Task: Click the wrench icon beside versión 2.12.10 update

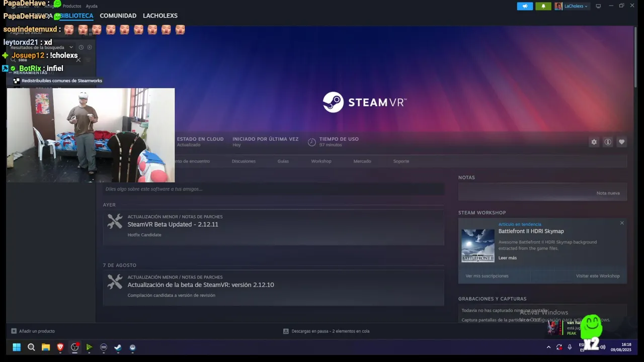Action: coord(115,282)
